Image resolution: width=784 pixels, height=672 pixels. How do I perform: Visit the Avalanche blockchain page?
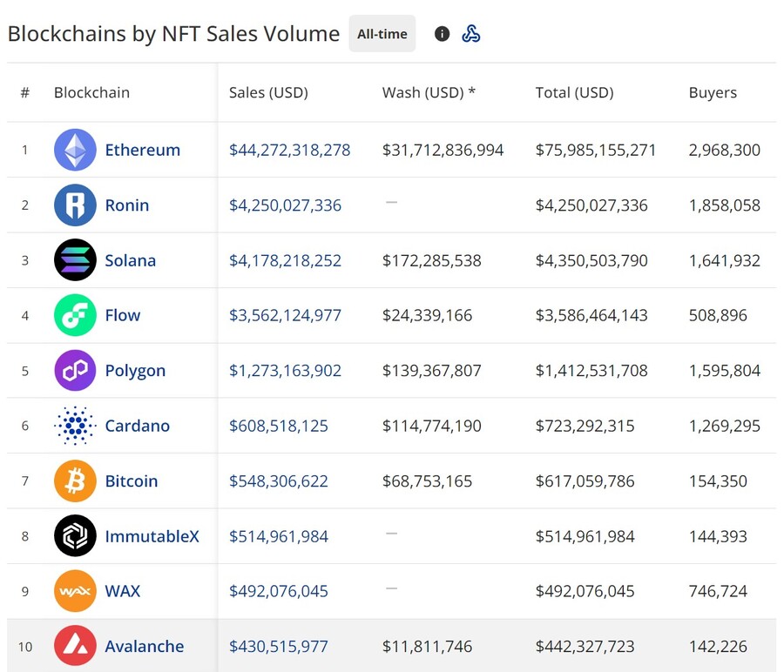coord(145,646)
